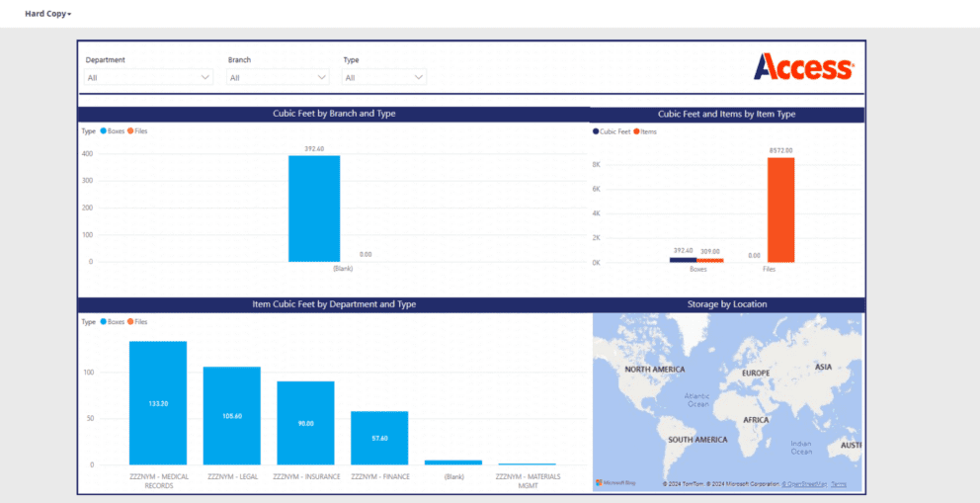This screenshot has width=980, height=503.
Task: Select Cubic Feet legend marker
Action: (x=614, y=131)
